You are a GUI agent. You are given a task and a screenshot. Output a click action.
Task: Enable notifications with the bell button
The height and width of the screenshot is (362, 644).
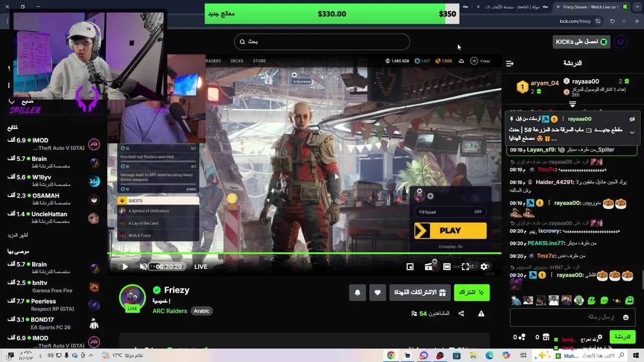click(358, 293)
